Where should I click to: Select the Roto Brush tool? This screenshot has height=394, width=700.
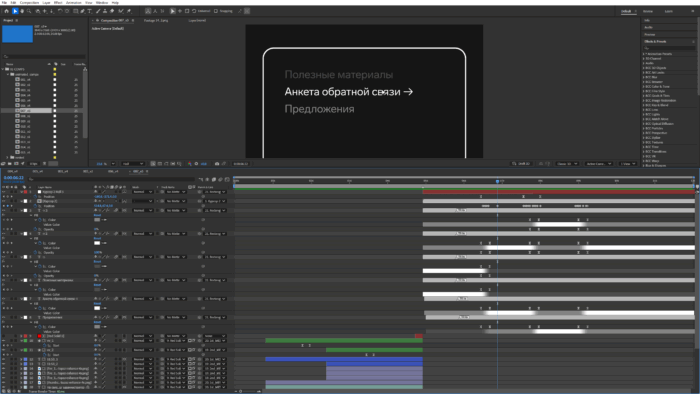121,11
